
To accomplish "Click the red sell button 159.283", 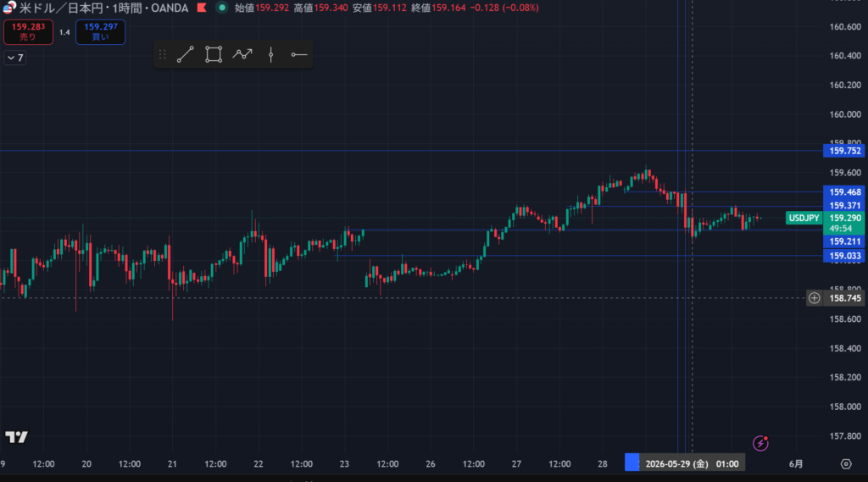I will coord(28,32).
